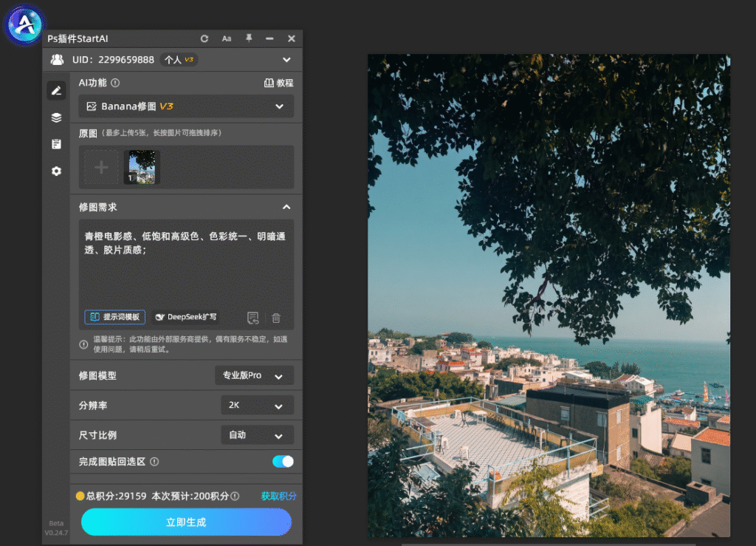Image resolution: width=756 pixels, height=546 pixels.
Task: Open the edit pencil sidebar tab
Action: pyautogui.click(x=56, y=90)
